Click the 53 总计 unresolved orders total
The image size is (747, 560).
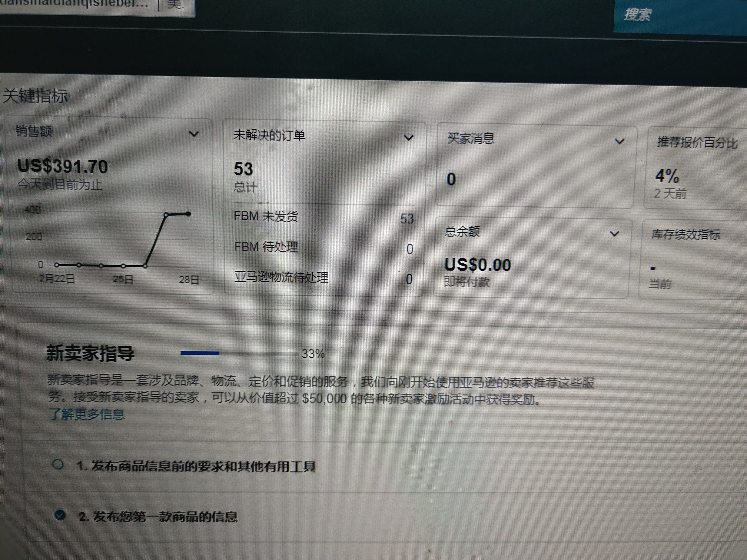243,169
